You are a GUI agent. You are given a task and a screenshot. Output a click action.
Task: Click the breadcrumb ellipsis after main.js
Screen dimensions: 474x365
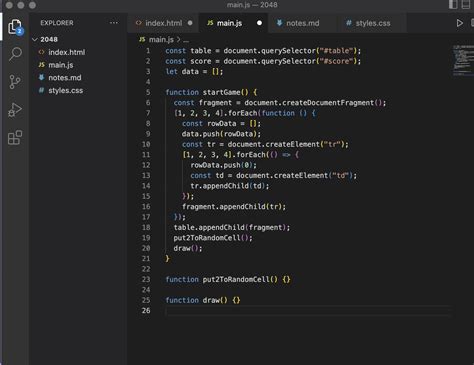pos(186,40)
